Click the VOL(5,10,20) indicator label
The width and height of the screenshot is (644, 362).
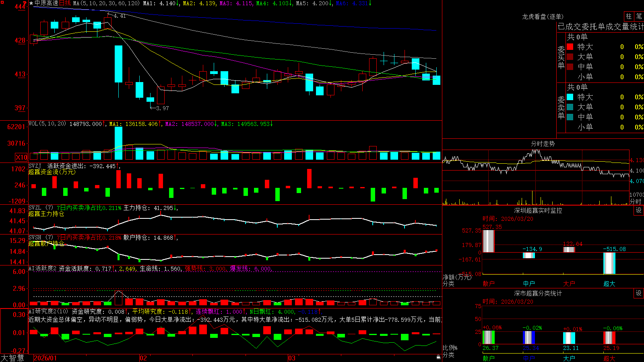click(47, 123)
